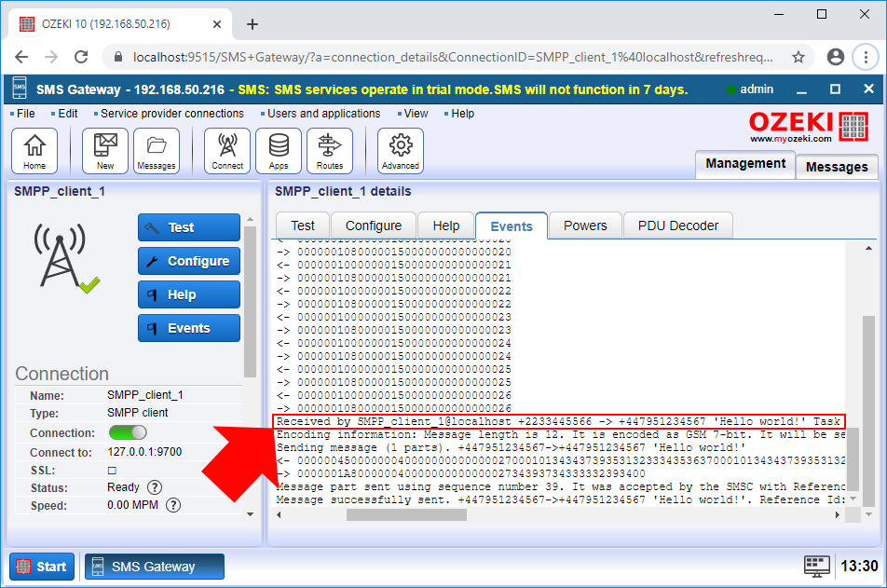Screen dimensions: 887x588
Task: Click the browser address bar
Action: 453,57
